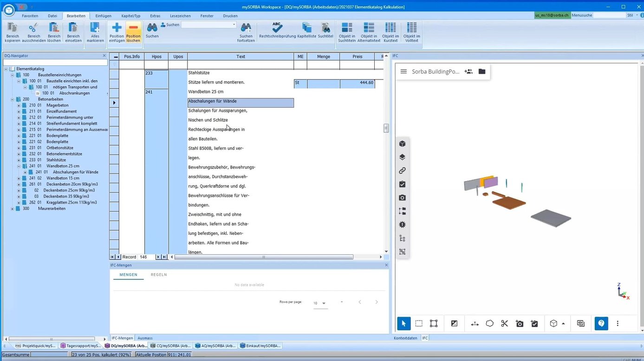
Task: Expand the 233 01 Stahlstütze node
Action: [19, 160]
